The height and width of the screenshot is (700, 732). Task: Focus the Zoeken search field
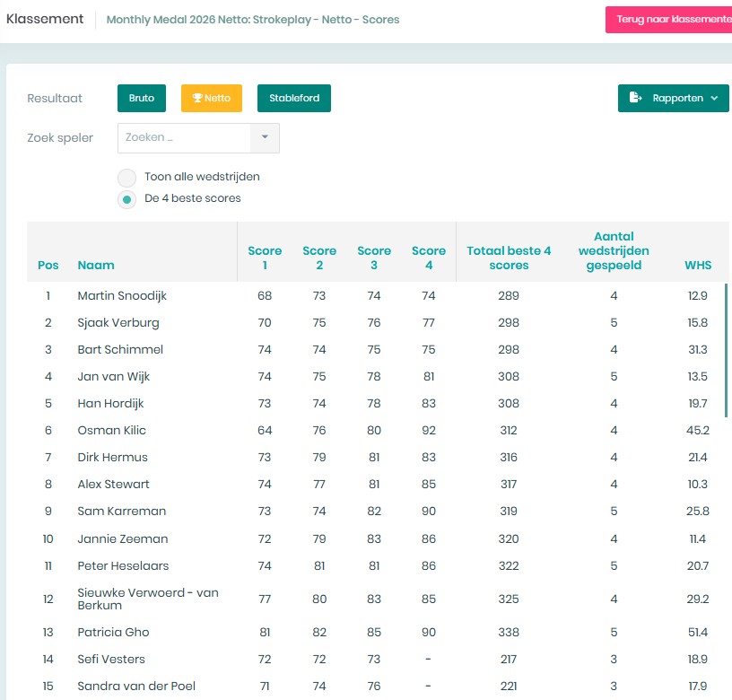(x=185, y=138)
